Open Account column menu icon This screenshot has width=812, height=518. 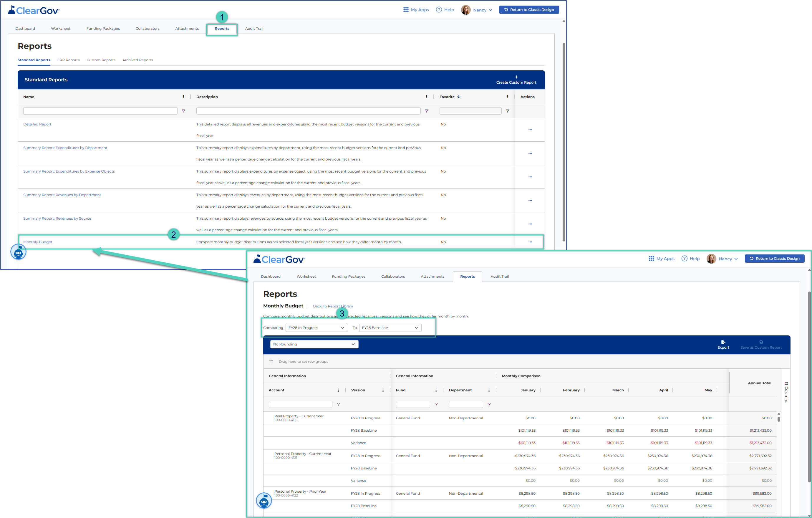338,390
